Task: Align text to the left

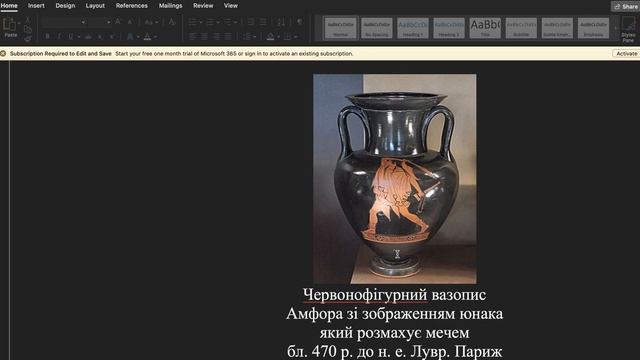Action: click(x=192, y=37)
